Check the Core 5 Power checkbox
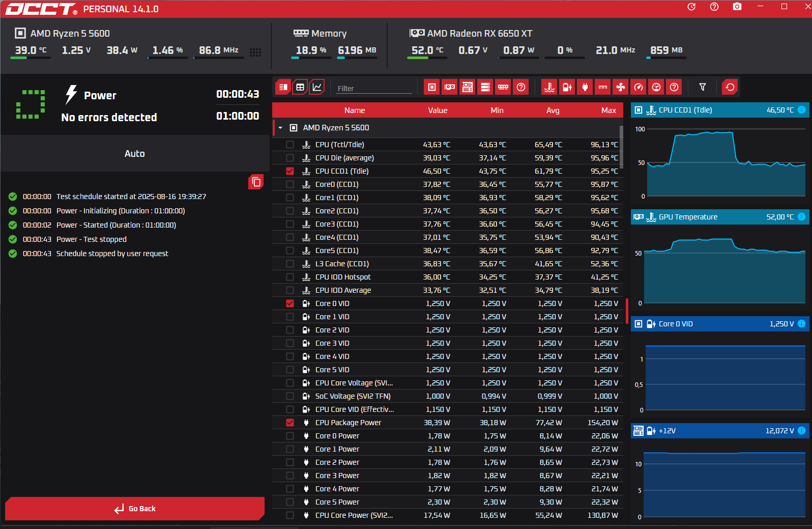This screenshot has width=812, height=529. [290, 502]
